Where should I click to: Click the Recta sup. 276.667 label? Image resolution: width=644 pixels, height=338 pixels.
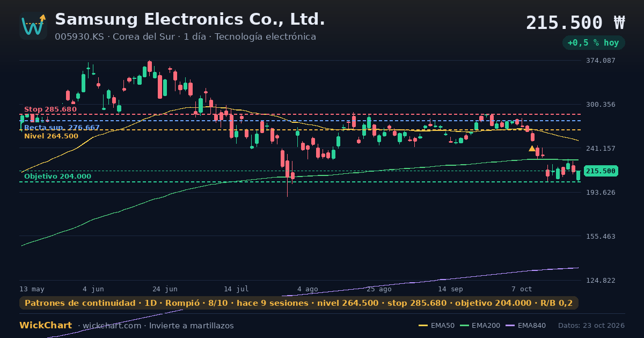tap(62, 128)
